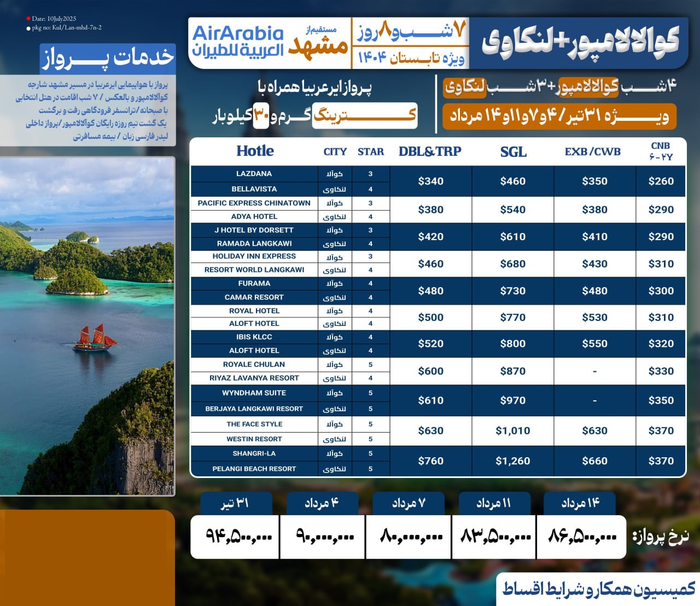Click the $260 CNB price

pyautogui.click(x=661, y=182)
